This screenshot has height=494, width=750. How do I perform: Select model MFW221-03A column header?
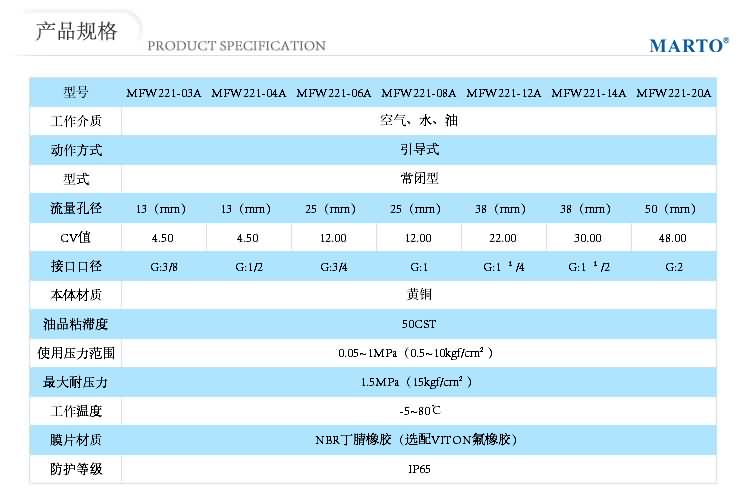tap(163, 93)
